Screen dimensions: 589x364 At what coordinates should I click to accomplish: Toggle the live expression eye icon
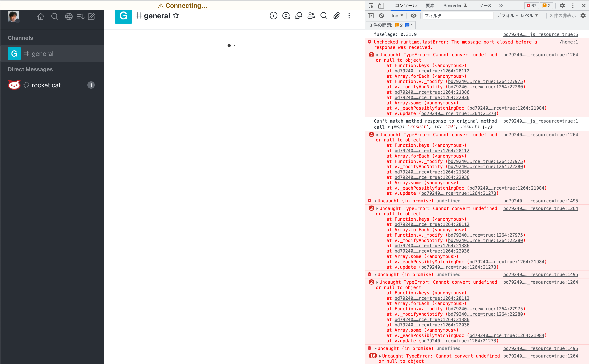pos(413,16)
